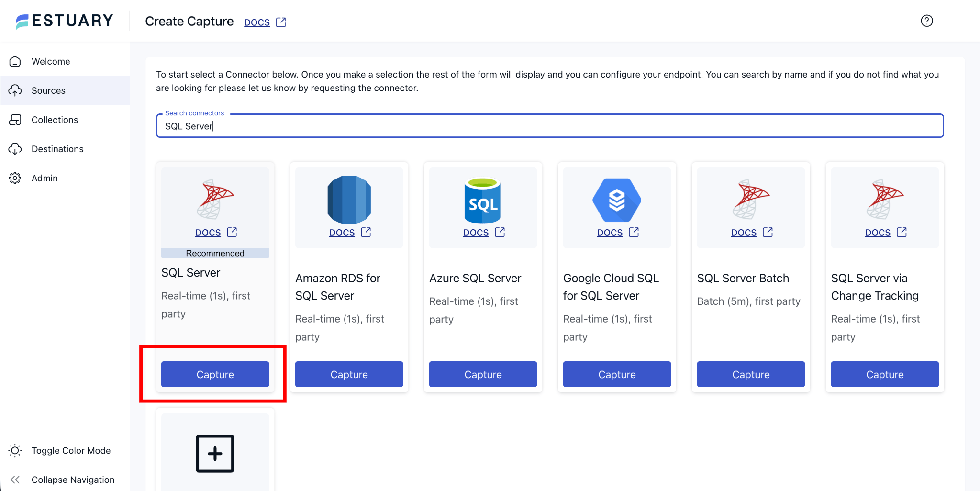The height and width of the screenshot is (491, 980).
Task: Click the "SQL Server Batch" card title
Action: (743, 278)
